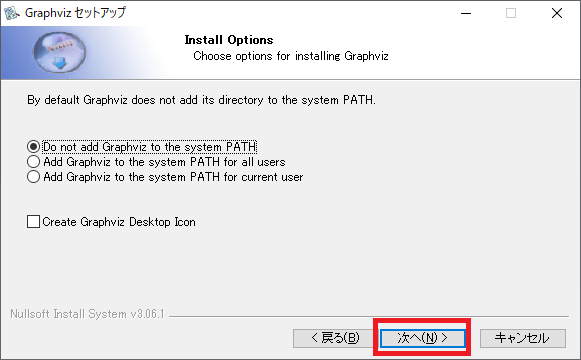581x360 pixels.
Task: Minimize the Graphviz setup window
Action: coord(466,13)
